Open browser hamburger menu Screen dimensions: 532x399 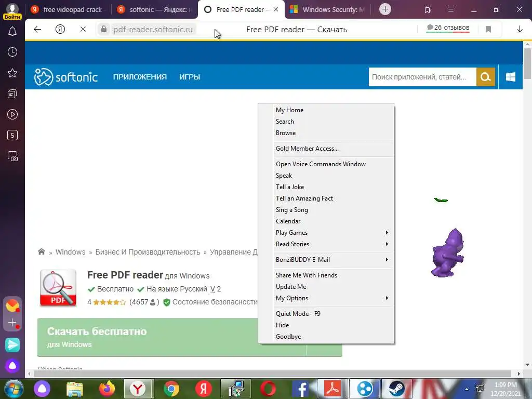[x=450, y=9]
